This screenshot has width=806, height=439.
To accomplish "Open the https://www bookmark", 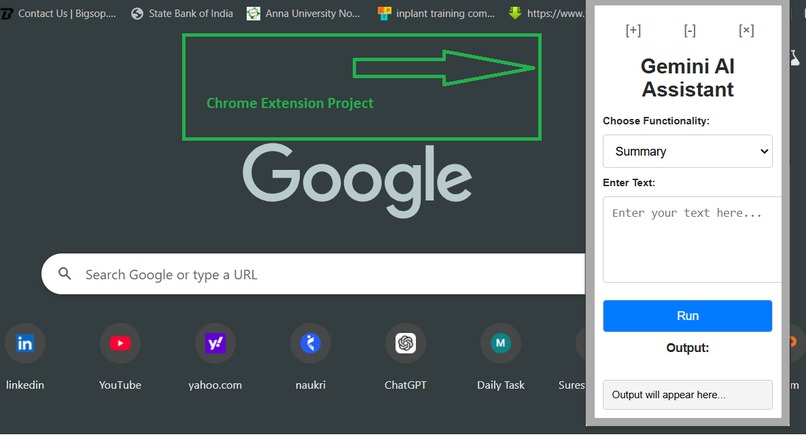I will (x=546, y=13).
